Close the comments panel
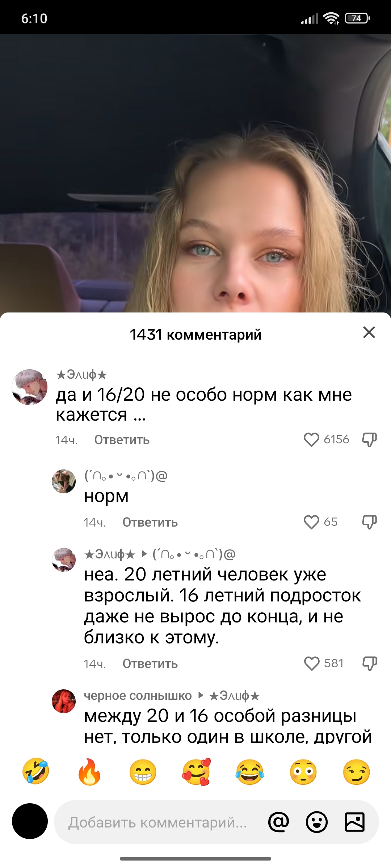The width and height of the screenshot is (391, 868). click(369, 332)
